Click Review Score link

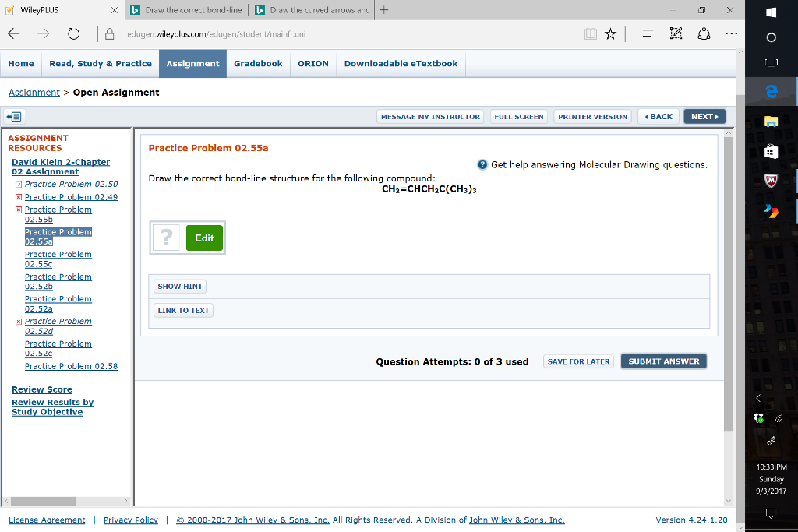pyautogui.click(x=42, y=389)
